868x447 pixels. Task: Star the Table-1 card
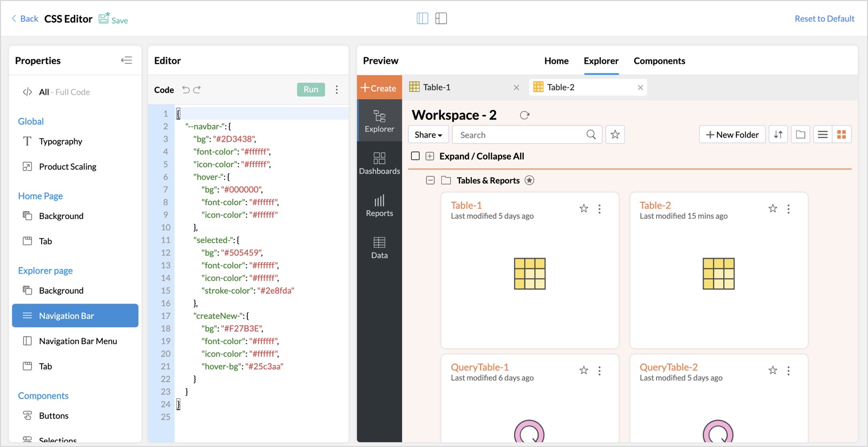pos(584,209)
